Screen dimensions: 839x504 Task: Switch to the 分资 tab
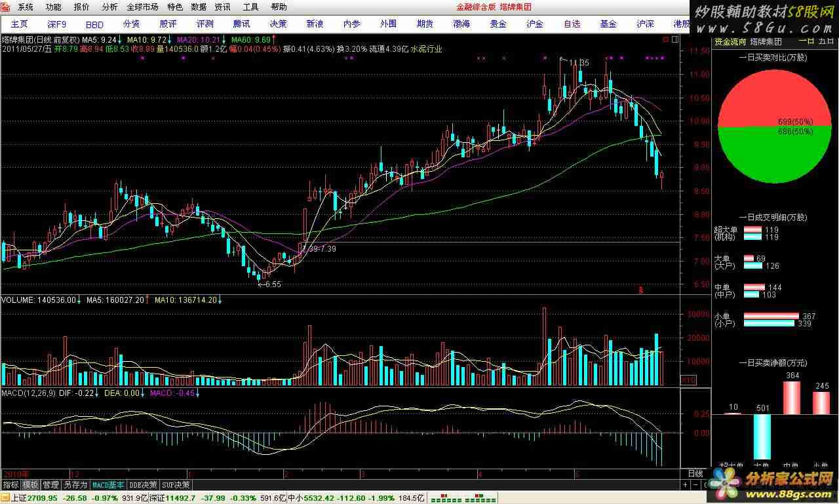click(x=131, y=24)
